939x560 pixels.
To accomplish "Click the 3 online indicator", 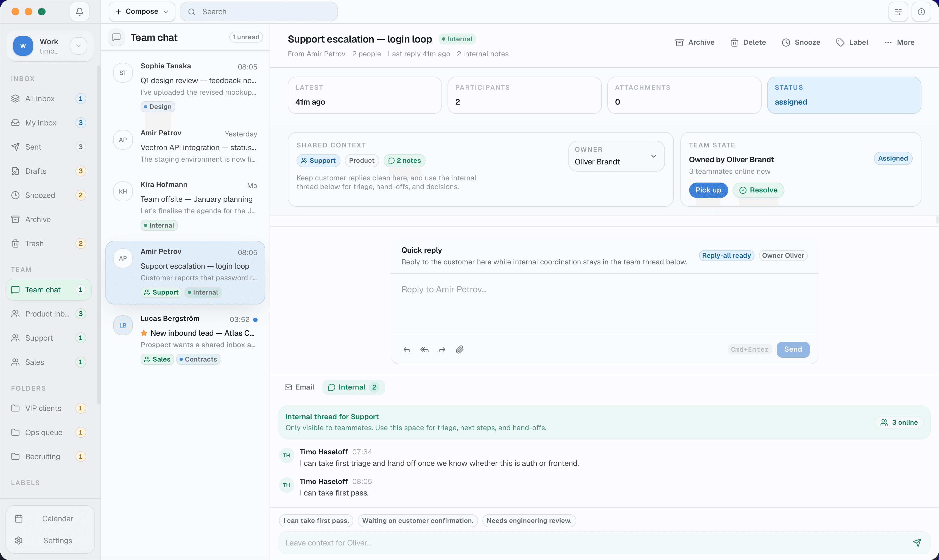I will [x=899, y=422].
